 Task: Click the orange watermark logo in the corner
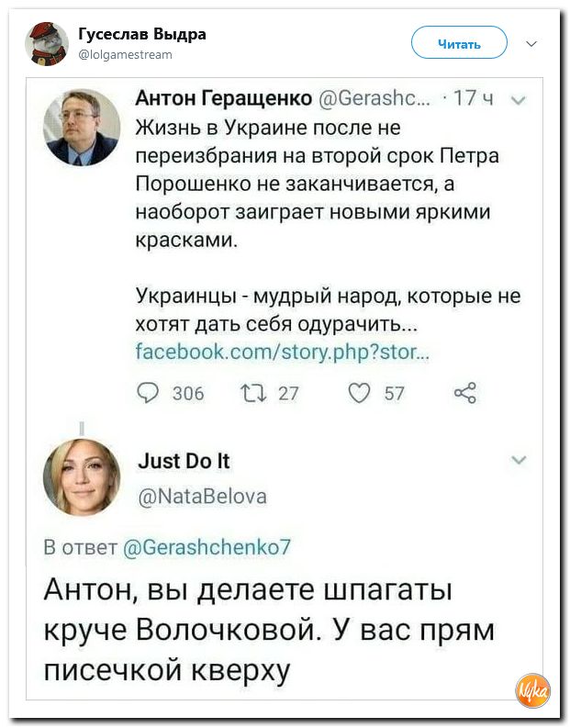532,689
